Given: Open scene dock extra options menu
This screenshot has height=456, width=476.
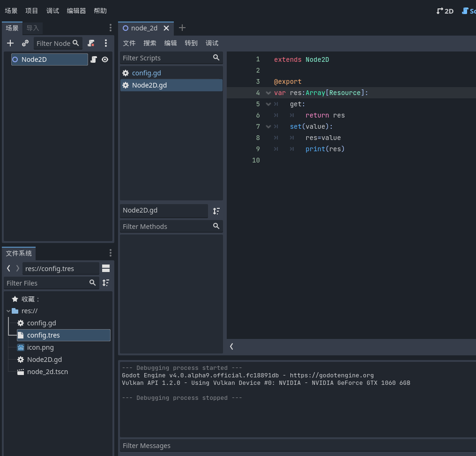Looking at the screenshot, I should click(x=105, y=44).
